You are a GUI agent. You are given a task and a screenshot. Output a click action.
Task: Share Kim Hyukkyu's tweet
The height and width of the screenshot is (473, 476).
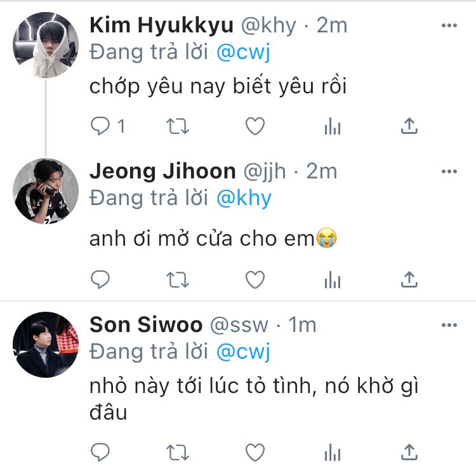point(409,126)
